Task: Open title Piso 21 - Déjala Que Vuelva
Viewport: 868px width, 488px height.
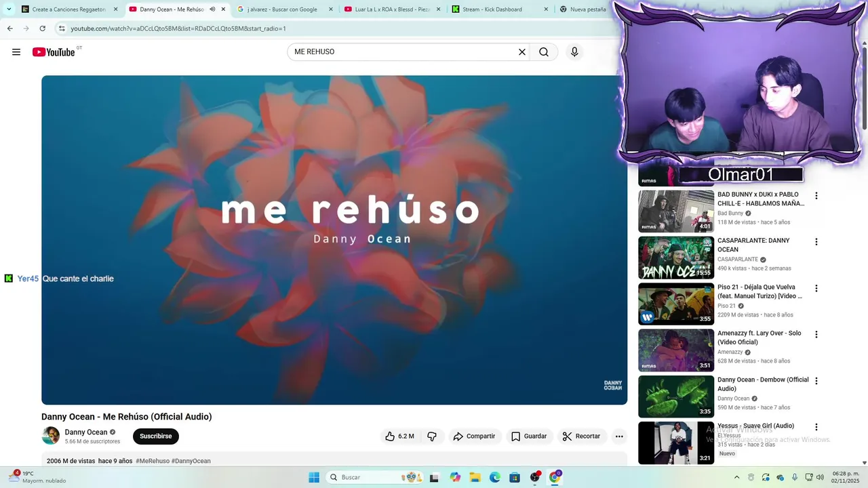Action: [759, 291]
